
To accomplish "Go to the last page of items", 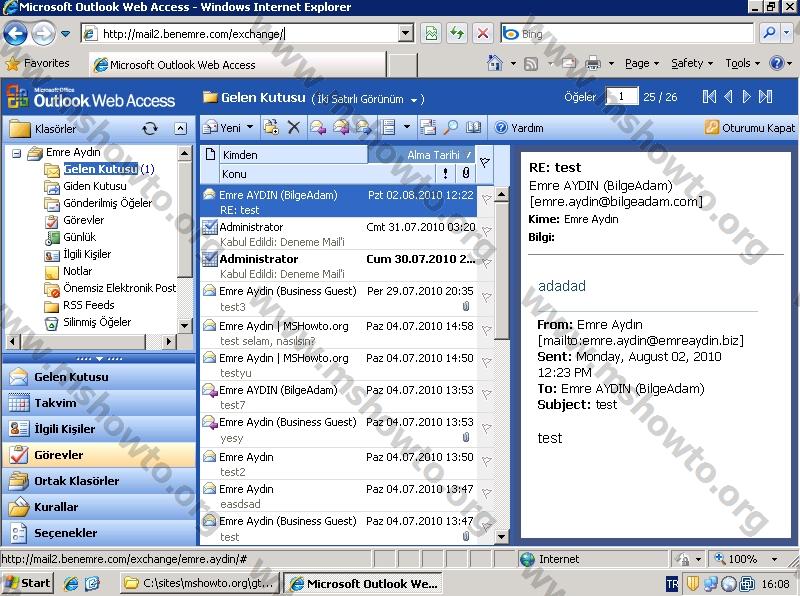I will pos(765,96).
